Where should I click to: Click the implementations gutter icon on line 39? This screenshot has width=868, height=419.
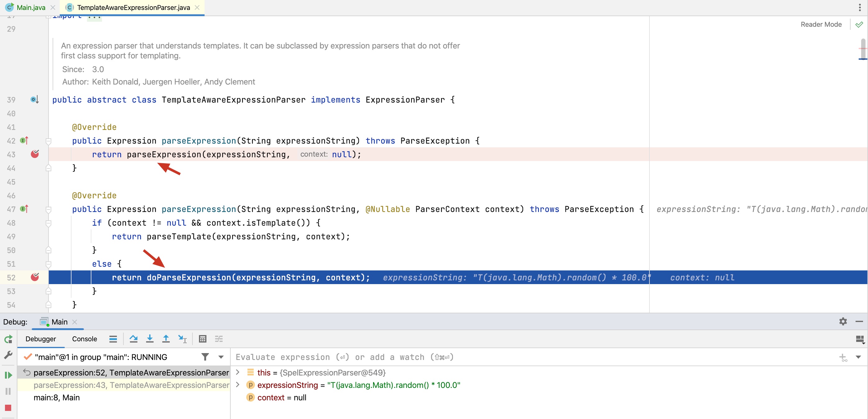pyautogui.click(x=35, y=100)
